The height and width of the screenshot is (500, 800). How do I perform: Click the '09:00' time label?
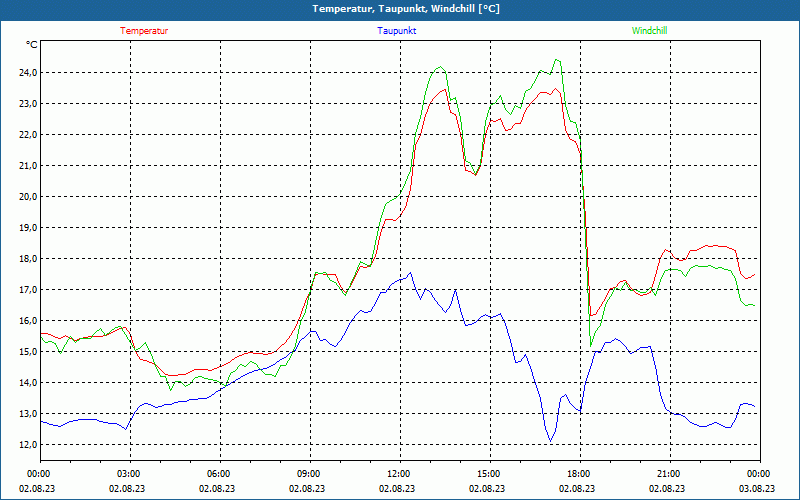310,474
